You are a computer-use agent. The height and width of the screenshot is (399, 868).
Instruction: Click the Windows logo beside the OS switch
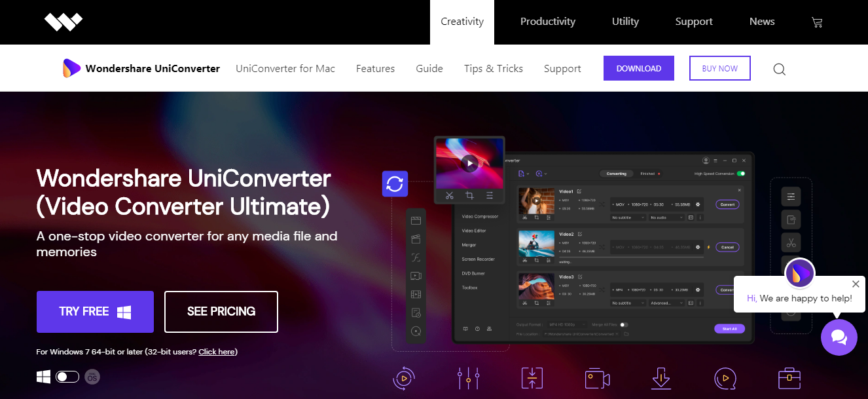[44, 377]
